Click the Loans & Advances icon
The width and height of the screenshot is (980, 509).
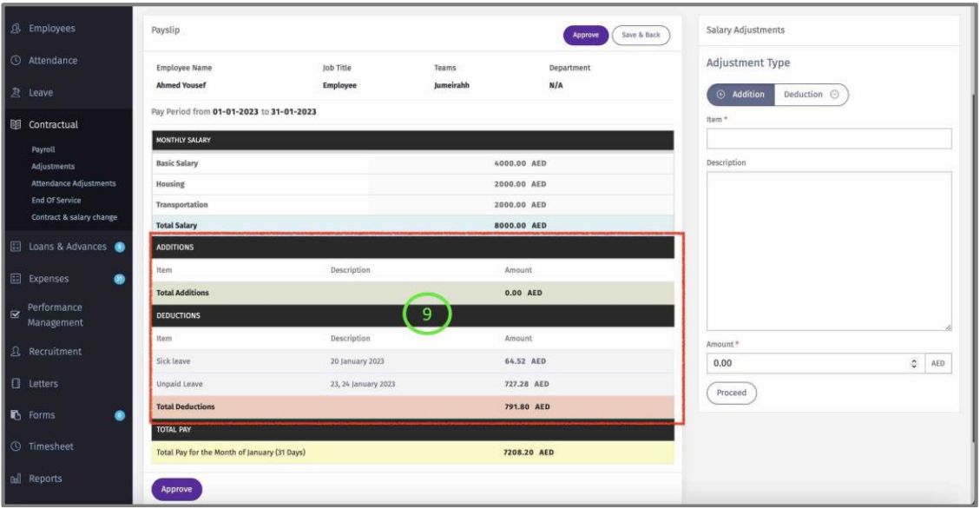(x=16, y=247)
